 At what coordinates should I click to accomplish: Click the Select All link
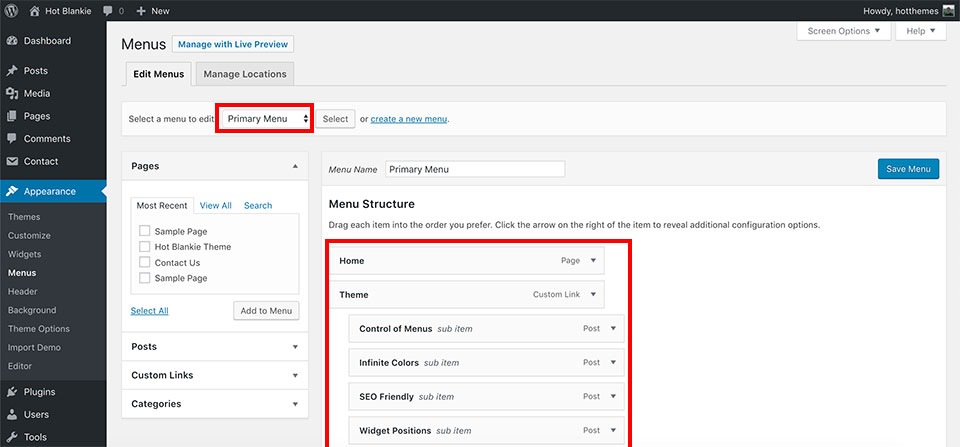149,311
